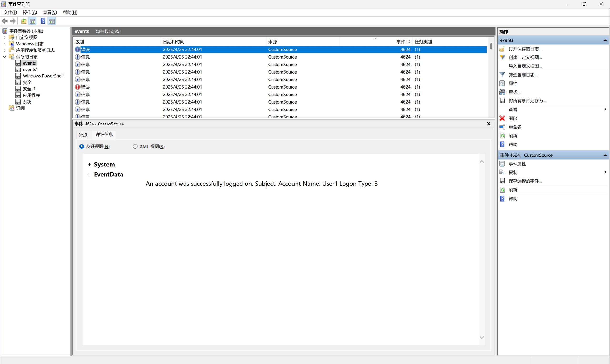Click the up-one-level folder toolbar icon
Viewport: 610px width, 364px height.
point(24,21)
